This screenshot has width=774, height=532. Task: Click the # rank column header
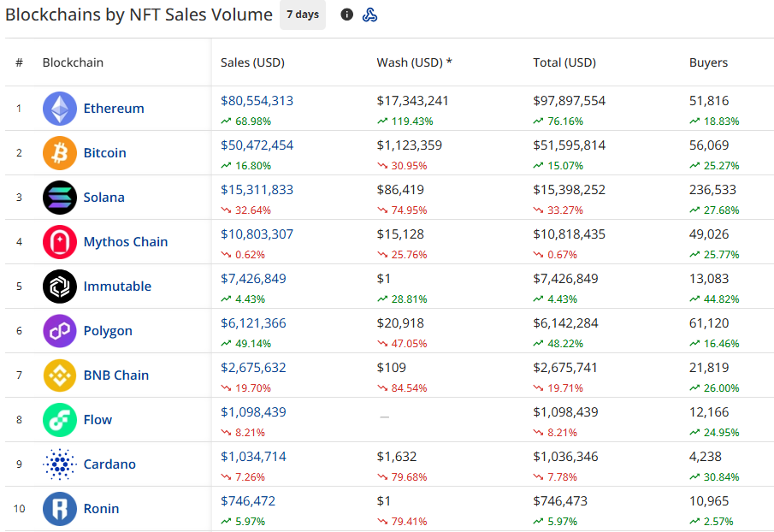click(20, 62)
